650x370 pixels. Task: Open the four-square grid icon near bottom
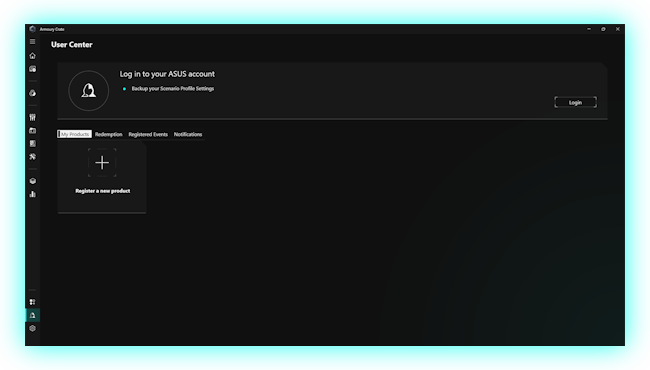coord(32,302)
